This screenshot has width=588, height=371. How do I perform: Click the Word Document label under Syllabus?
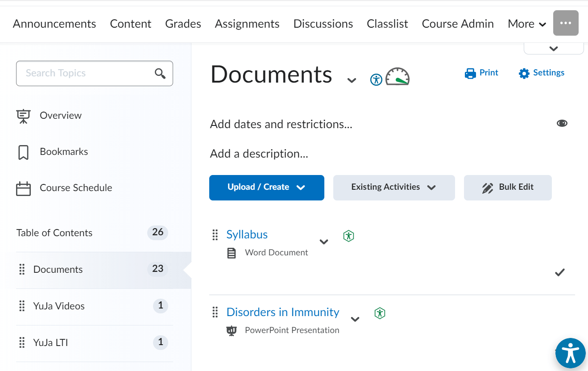click(277, 253)
